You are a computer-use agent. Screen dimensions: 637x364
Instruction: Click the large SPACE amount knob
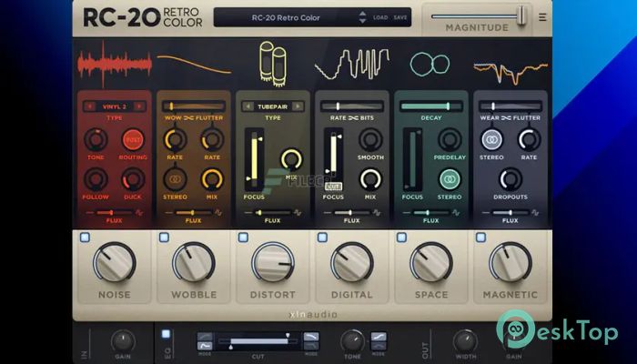tap(431, 262)
